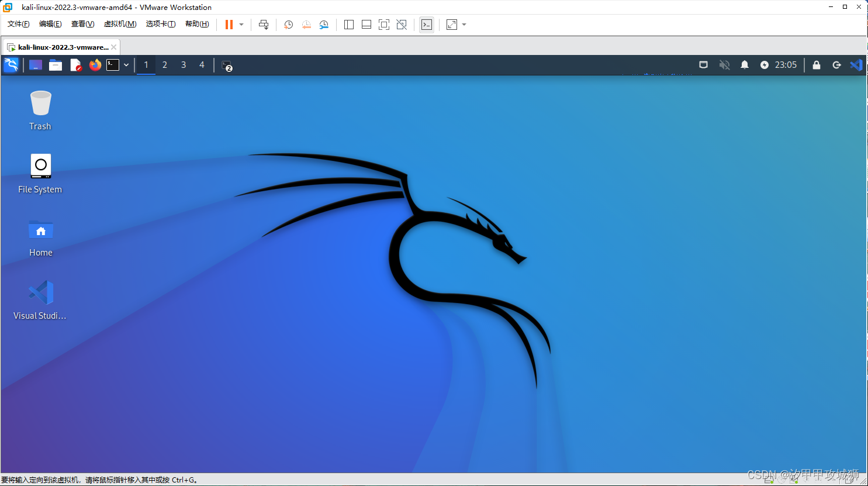Open the power manager tray icon

(x=765, y=65)
